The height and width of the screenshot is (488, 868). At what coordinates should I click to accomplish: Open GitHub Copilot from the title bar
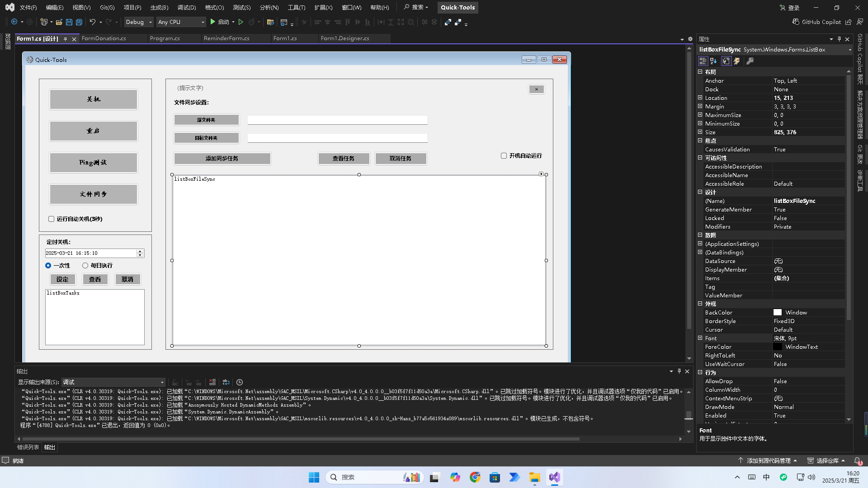tap(817, 22)
